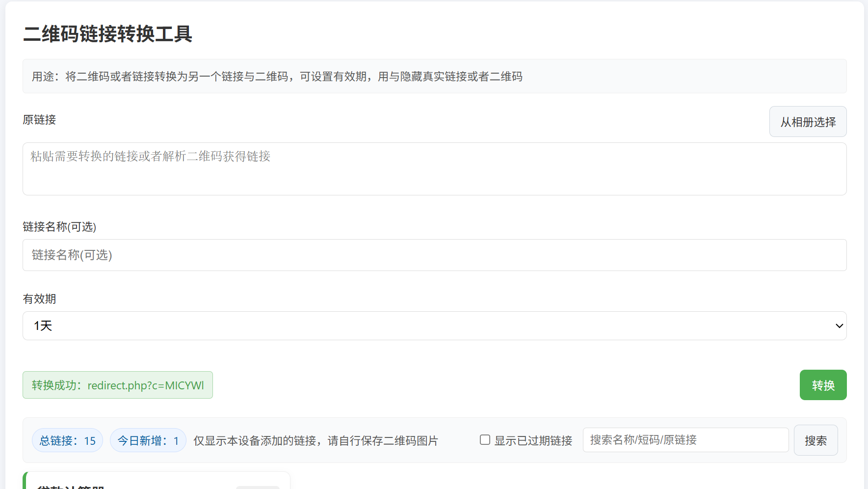Click the 有效期 field label
Viewport: 868px width, 489px height.
(39, 299)
